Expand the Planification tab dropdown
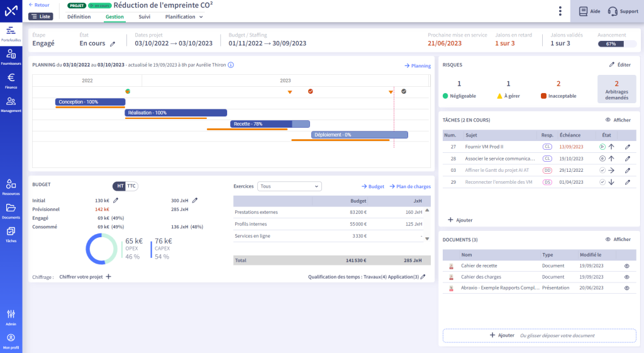 (184, 17)
